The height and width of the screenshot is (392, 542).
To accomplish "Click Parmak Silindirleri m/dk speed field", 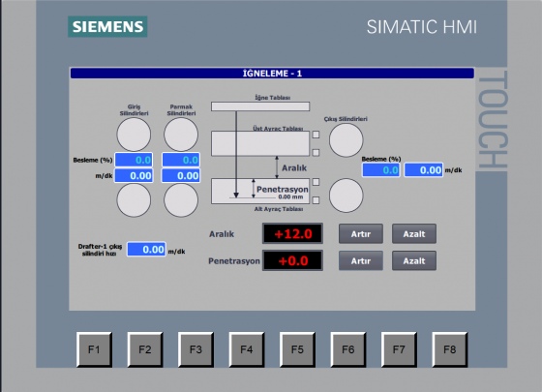I will tap(181, 175).
